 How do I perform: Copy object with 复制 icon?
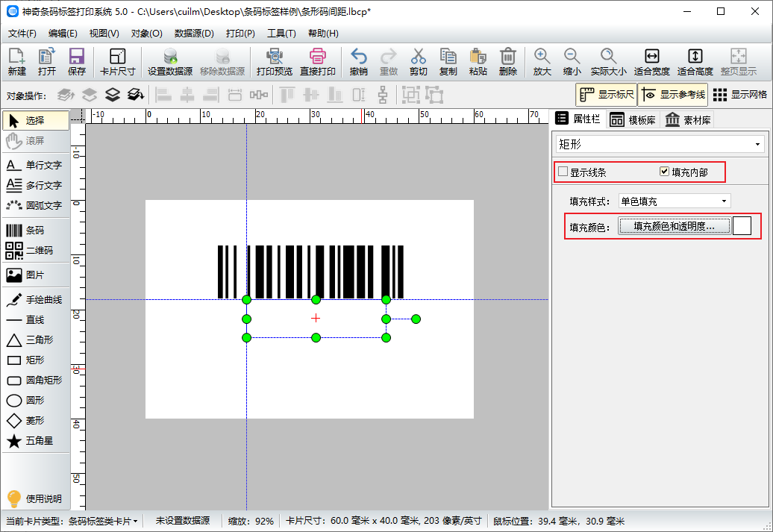(448, 62)
